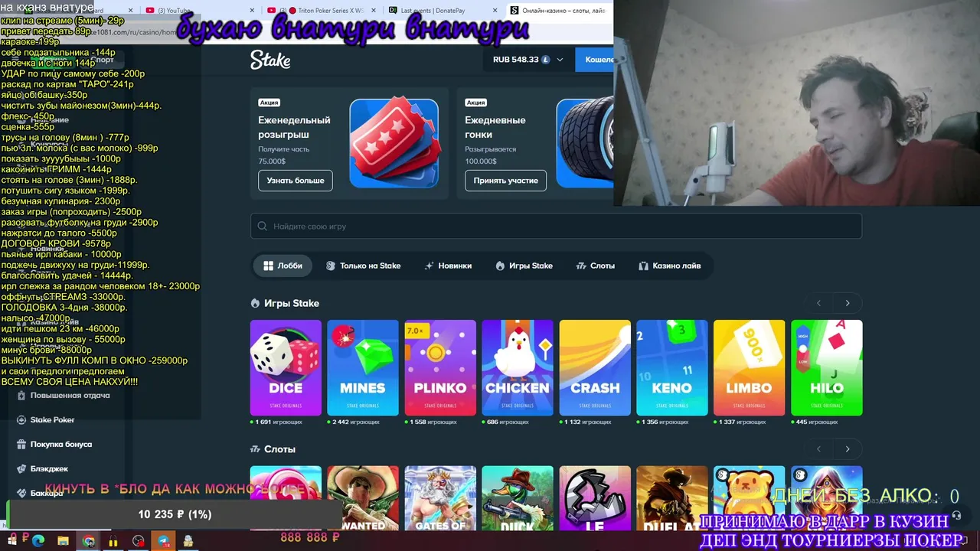Image resolution: width=980 pixels, height=551 pixels.
Task: Switch to the Chrome taskbar icon
Action: pyautogui.click(x=89, y=541)
